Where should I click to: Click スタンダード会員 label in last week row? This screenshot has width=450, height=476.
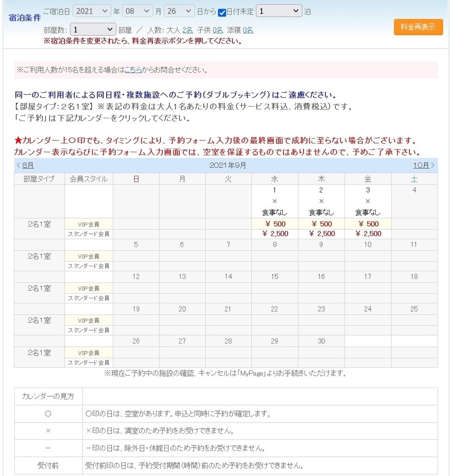click(x=88, y=363)
